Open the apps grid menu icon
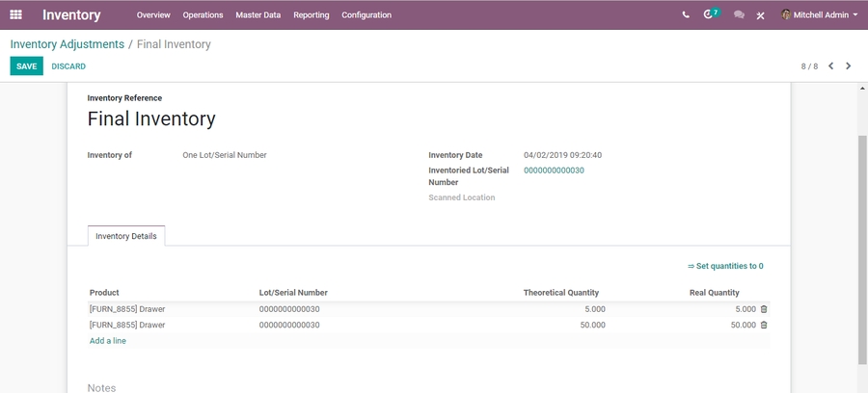Screen dimensions: 868x393 point(15,14)
